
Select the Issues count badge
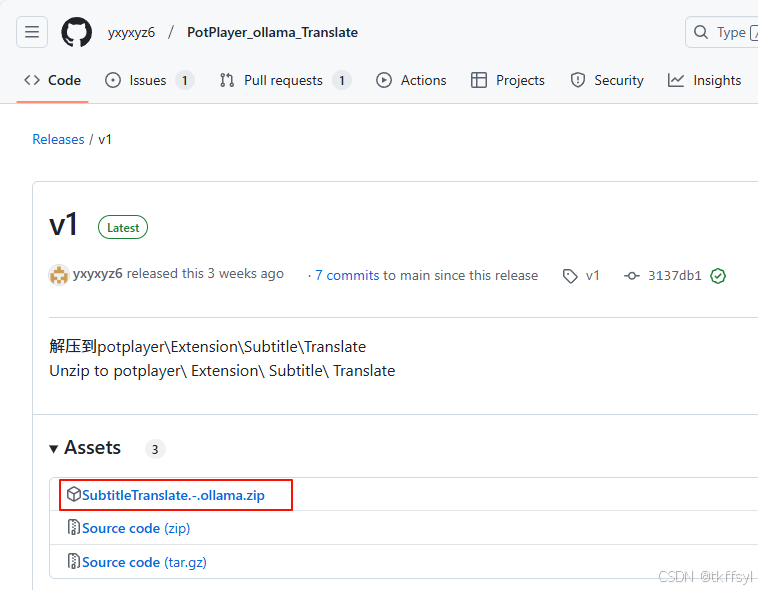[185, 80]
